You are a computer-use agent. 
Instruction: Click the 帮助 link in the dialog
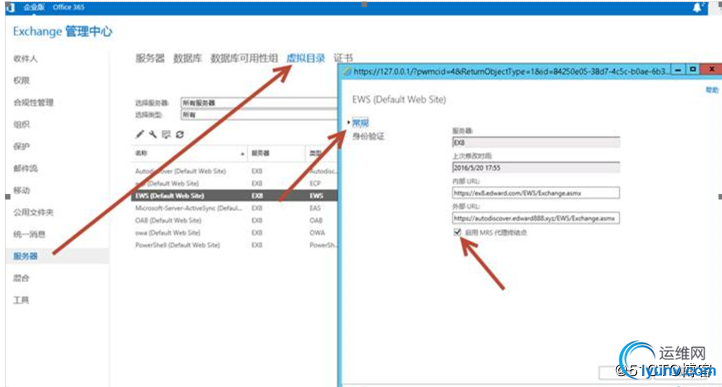pyautogui.click(x=711, y=90)
